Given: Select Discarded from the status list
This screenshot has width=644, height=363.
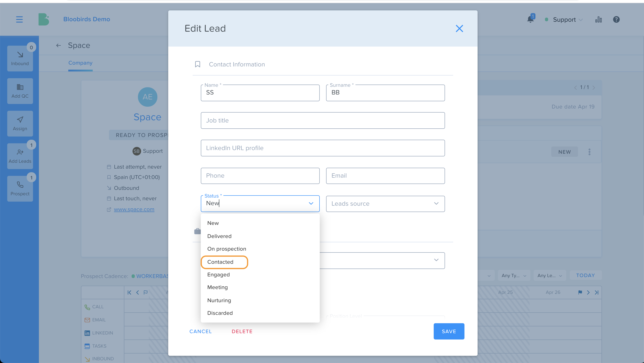Looking at the screenshot, I should point(260,313).
